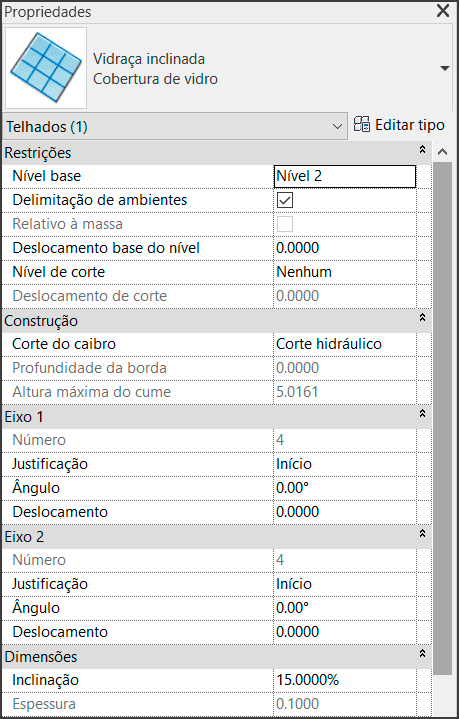The height and width of the screenshot is (719, 459).
Task: Click the Eixo 1 section header label
Action: (x=24, y=417)
